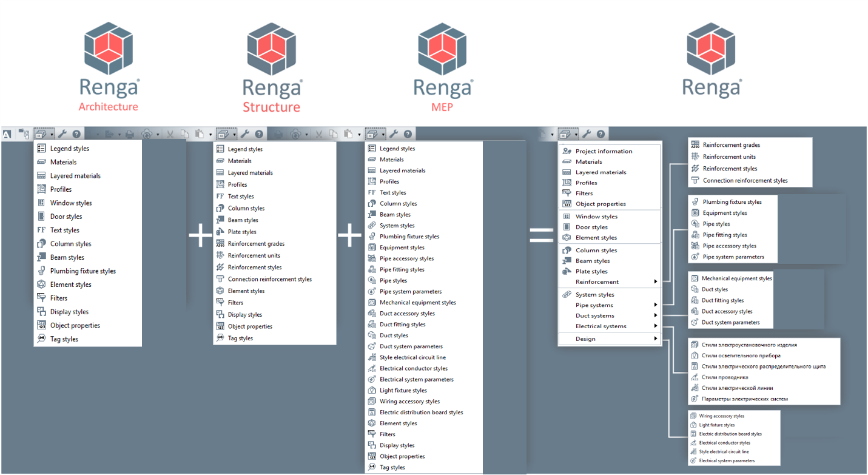Click the Plate styles icon in Structure menu
The height and width of the screenshot is (475, 868).
220,232
